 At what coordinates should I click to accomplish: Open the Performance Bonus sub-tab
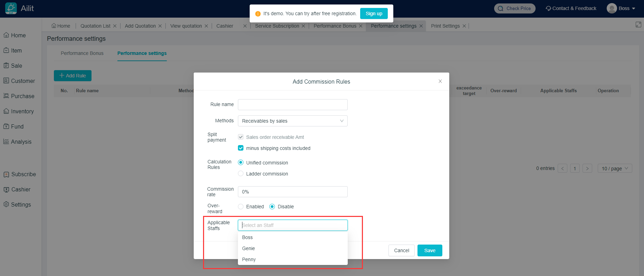click(x=82, y=53)
